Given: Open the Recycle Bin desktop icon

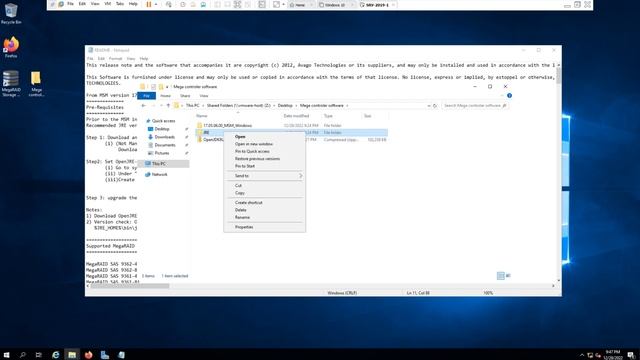Looking at the screenshot, I should [11, 13].
